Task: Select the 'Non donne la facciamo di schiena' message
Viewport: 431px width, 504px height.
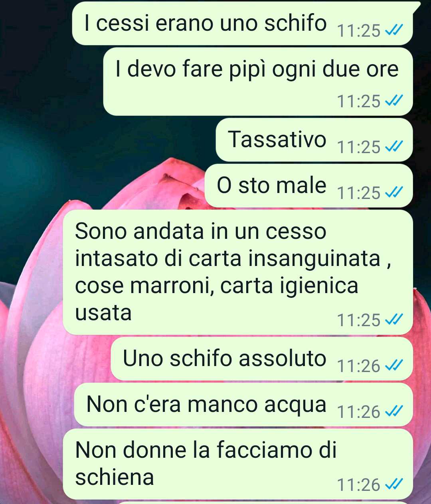Action: [238, 464]
